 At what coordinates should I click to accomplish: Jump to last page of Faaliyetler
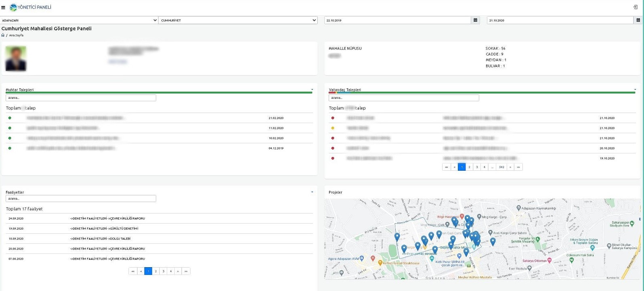point(186,271)
